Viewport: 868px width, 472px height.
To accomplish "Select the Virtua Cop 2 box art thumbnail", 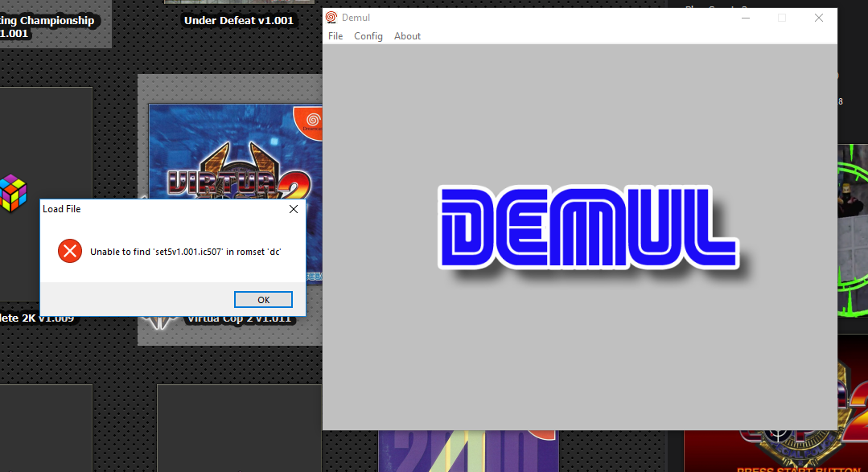I will coord(236,152).
